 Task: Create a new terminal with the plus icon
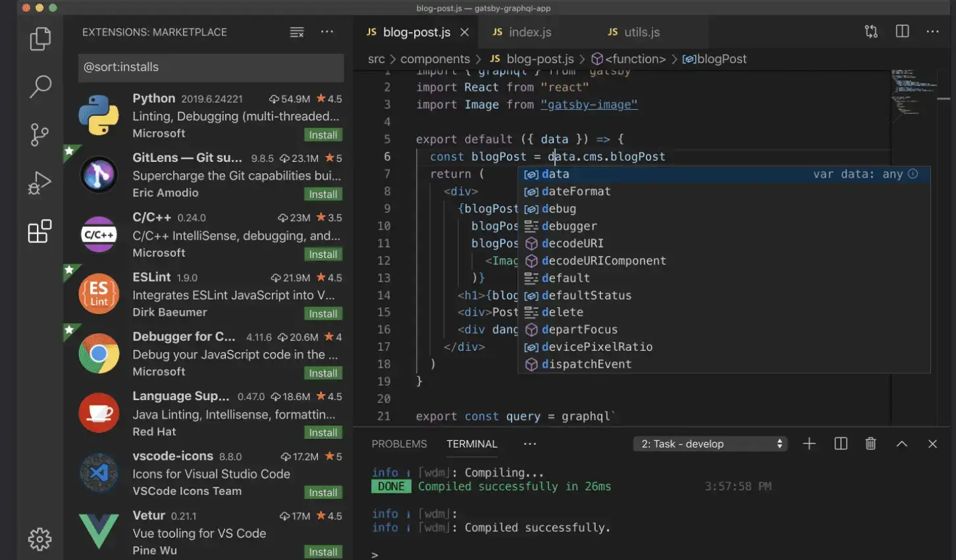[809, 444]
